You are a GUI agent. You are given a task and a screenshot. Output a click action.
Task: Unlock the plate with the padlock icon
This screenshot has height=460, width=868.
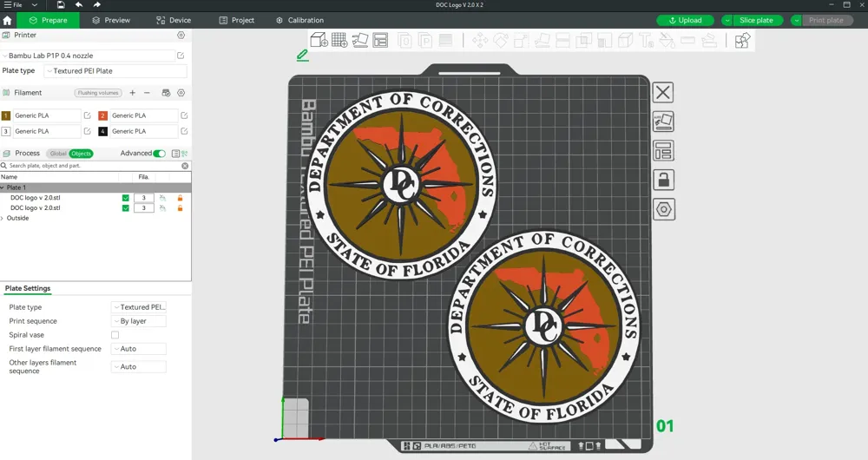point(663,181)
